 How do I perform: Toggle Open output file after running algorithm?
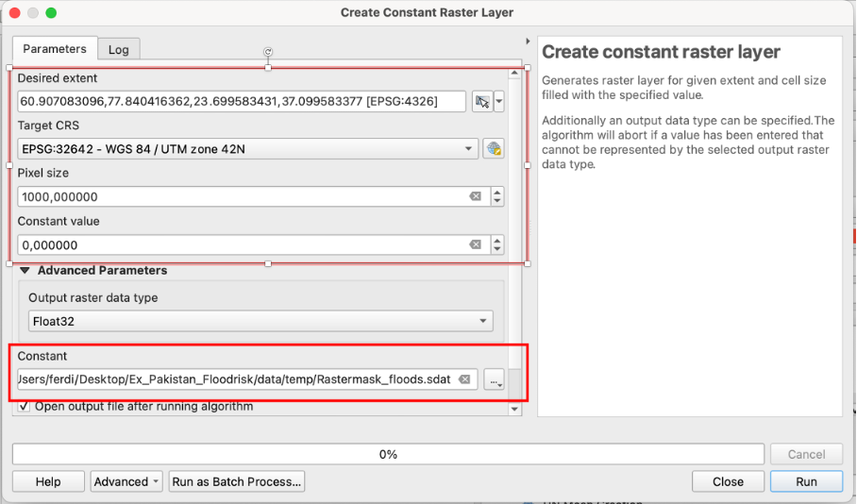(24, 407)
